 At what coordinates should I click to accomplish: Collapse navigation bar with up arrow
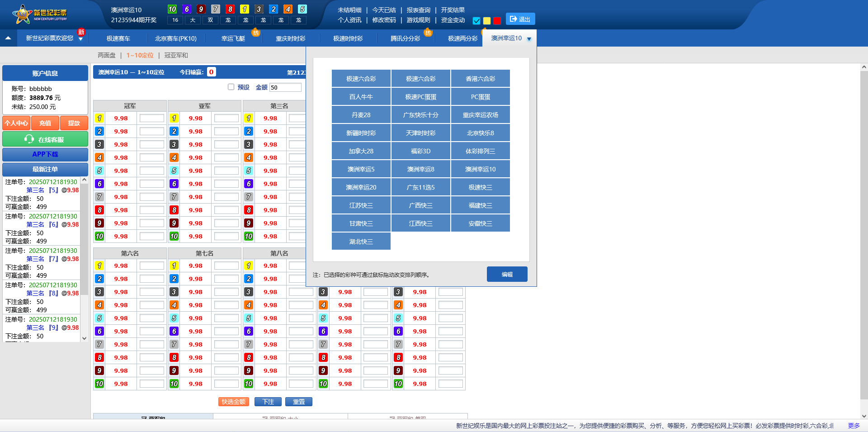click(8, 38)
